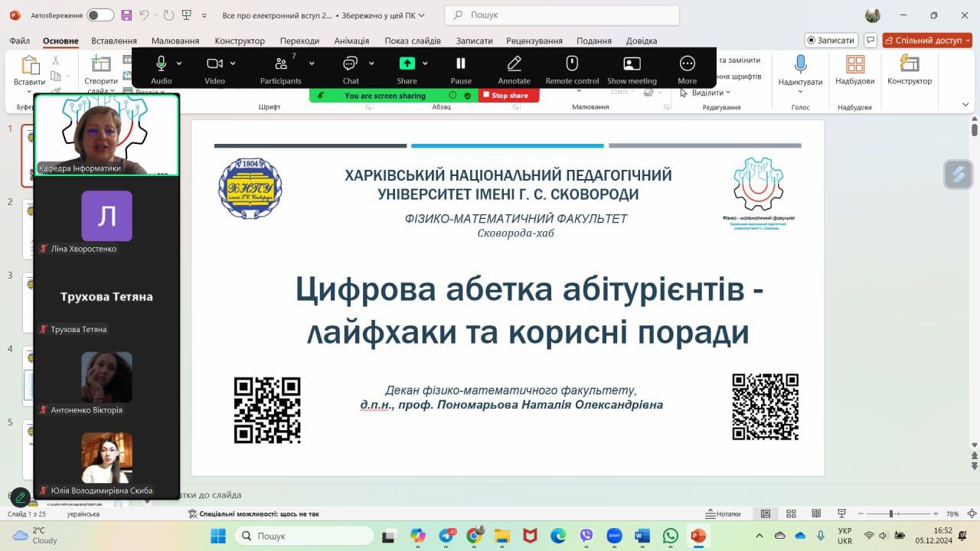
Task: Click the green annotation pencil circle
Action: pyautogui.click(x=21, y=497)
